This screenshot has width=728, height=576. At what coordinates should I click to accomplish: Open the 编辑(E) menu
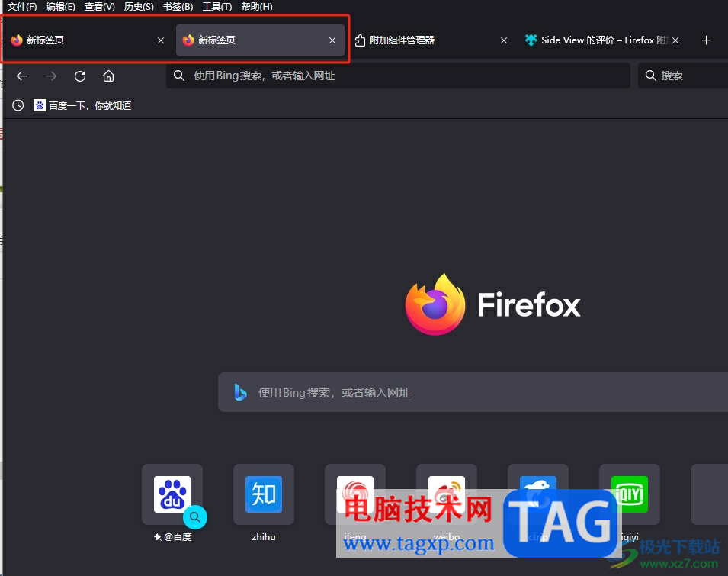click(60, 7)
